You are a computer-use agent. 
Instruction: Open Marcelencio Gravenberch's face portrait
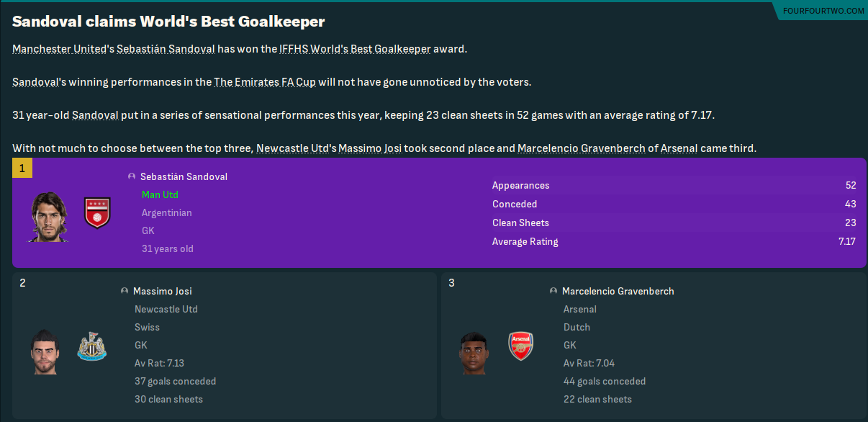[x=474, y=351]
